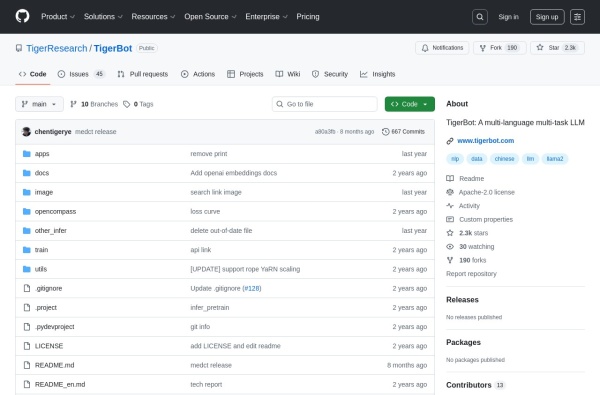Expand the Open Source menu
The width and height of the screenshot is (600, 395).
pyautogui.click(x=210, y=16)
